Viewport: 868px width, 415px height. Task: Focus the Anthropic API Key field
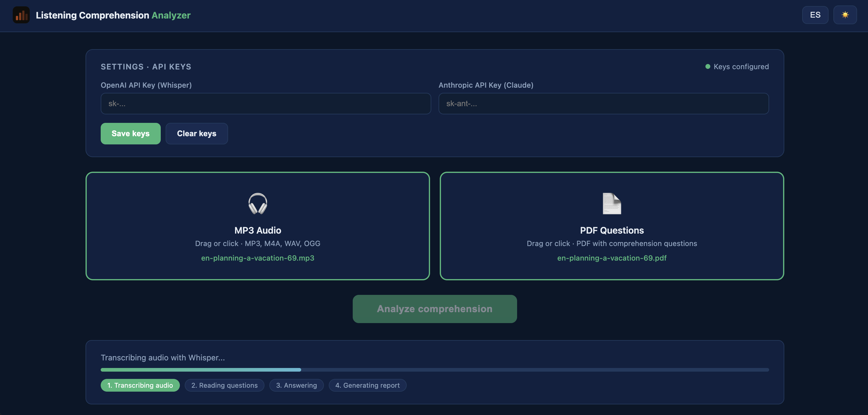click(603, 103)
